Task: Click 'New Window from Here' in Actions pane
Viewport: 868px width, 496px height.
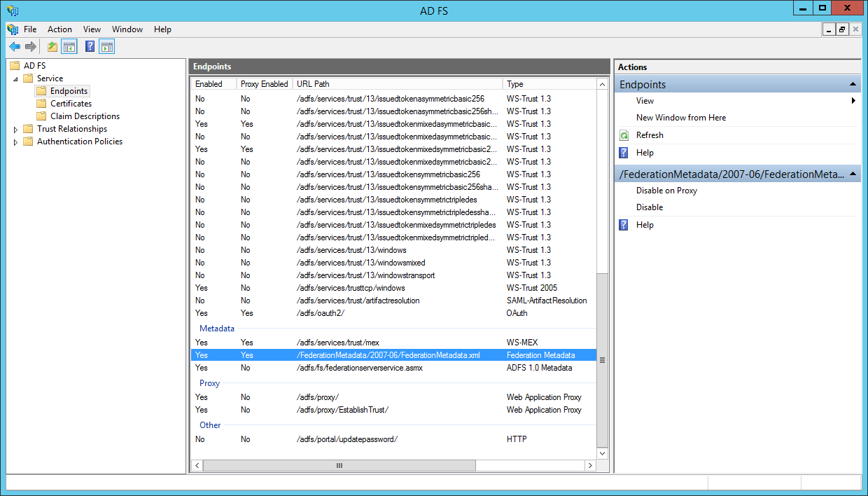Action: (680, 117)
